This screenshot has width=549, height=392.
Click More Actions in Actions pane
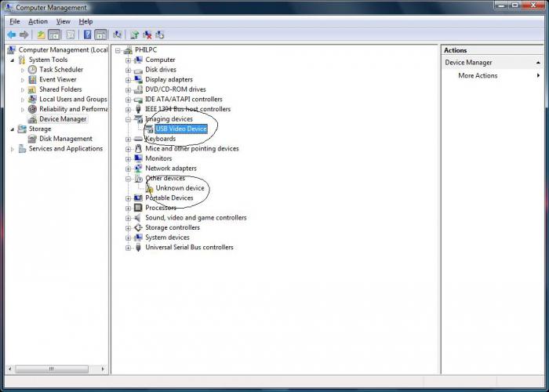pos(478,75)
